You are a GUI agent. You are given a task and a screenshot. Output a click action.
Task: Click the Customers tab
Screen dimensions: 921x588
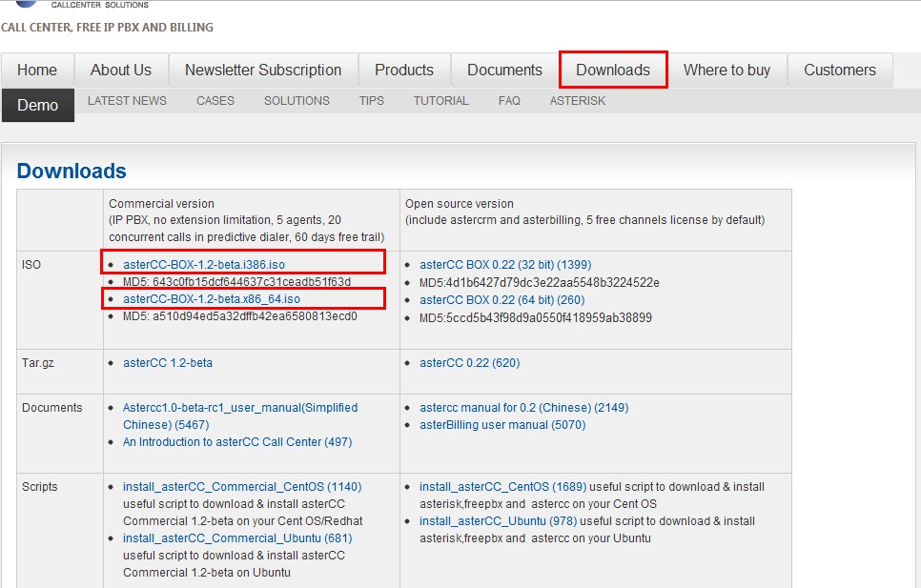pos(839,71)
